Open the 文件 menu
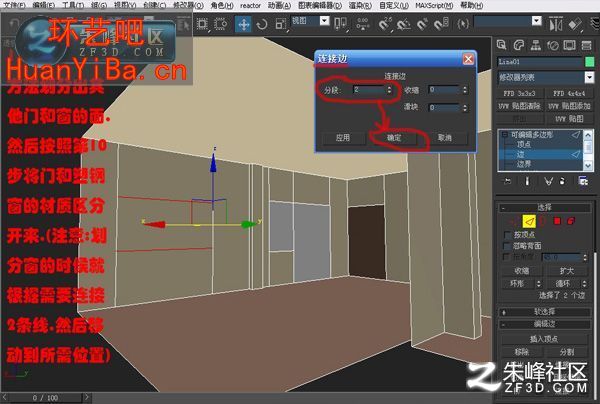 click(x=15, y=5)
